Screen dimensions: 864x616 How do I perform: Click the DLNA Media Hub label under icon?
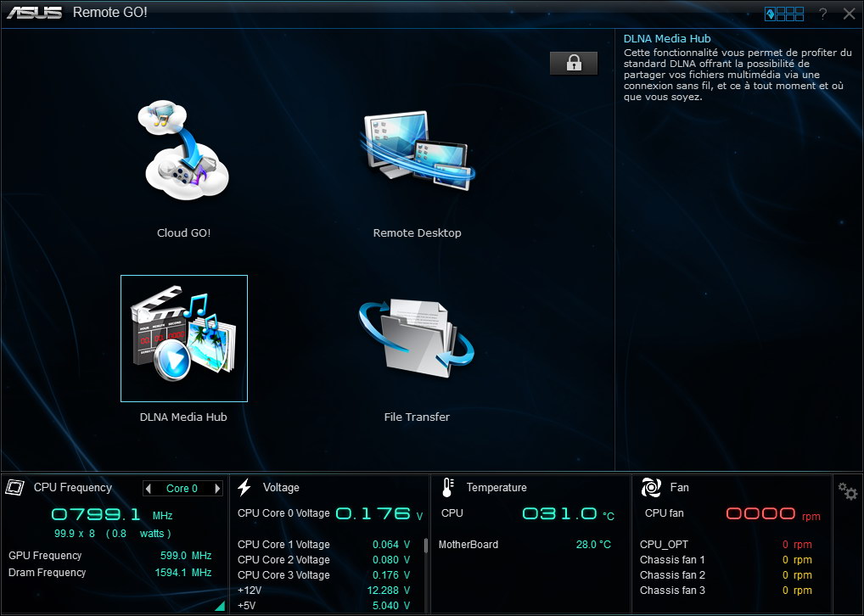[x=183, y=417]
